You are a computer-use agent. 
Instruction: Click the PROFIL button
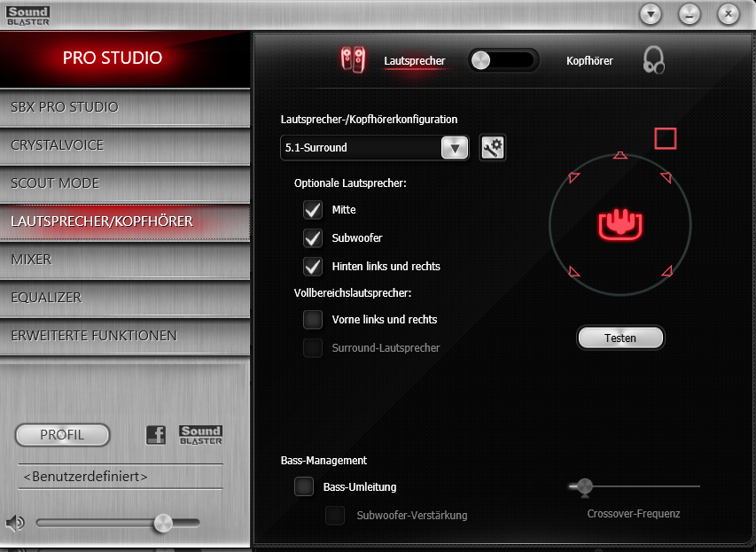coord(62,435)
